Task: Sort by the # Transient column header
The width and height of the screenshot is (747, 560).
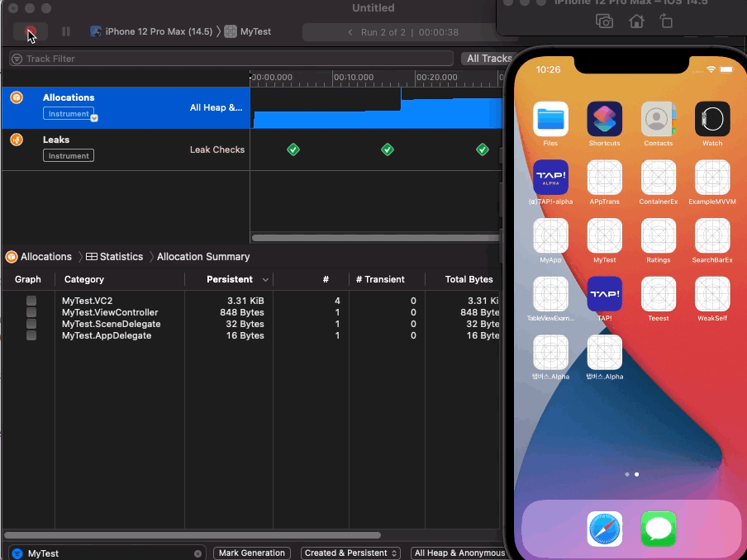Action: 380,279
